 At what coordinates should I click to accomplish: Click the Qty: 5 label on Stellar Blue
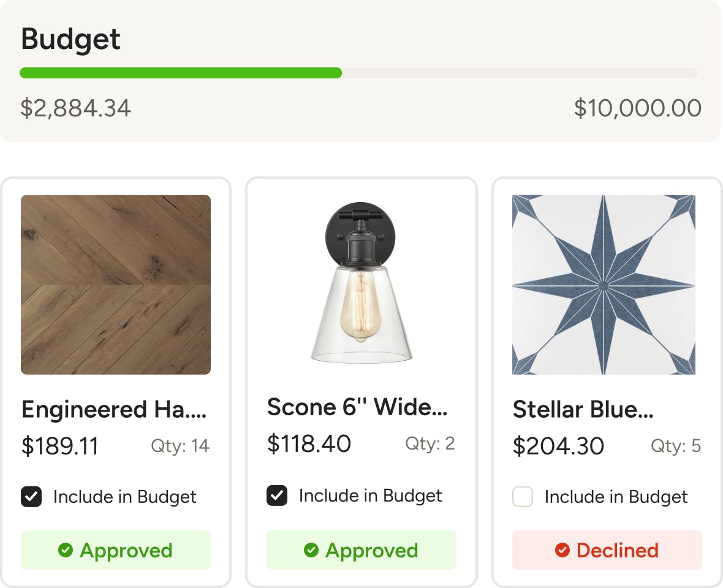pos(676,446)
